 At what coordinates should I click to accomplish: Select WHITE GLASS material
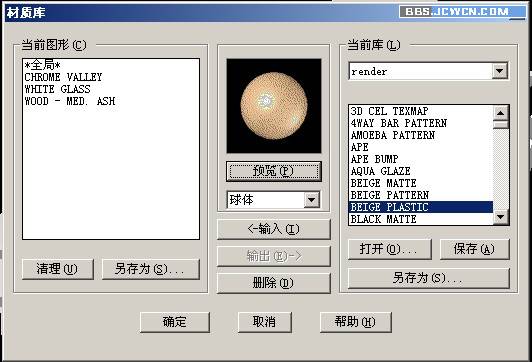tap(57, 89)
